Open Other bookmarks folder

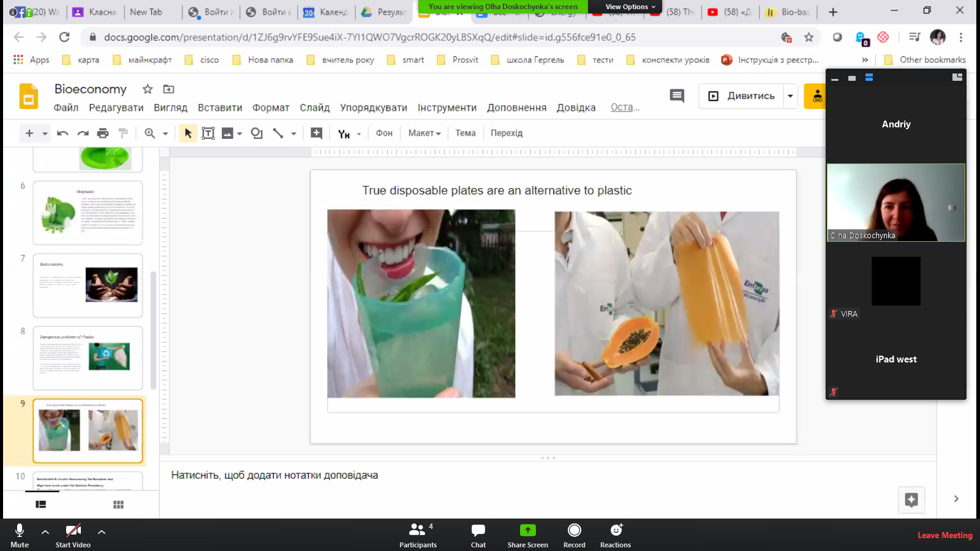coord(925,59)
